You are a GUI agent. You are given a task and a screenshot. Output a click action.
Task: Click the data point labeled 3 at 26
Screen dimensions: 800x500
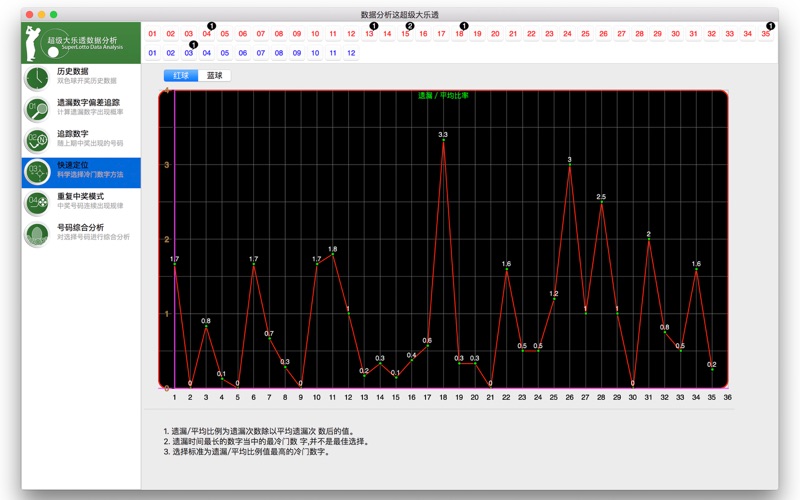tap(570, 165)
